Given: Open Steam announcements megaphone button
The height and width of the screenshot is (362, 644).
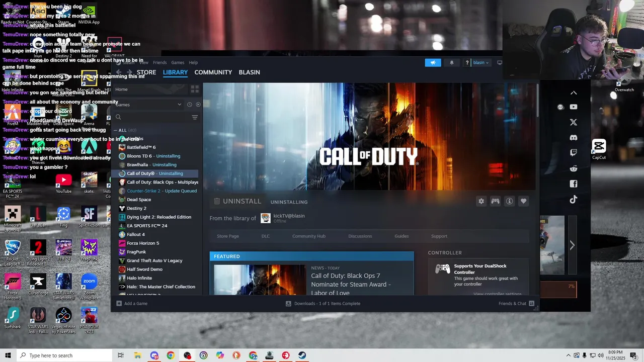Looking at the screenshot, I should point(433,63).
